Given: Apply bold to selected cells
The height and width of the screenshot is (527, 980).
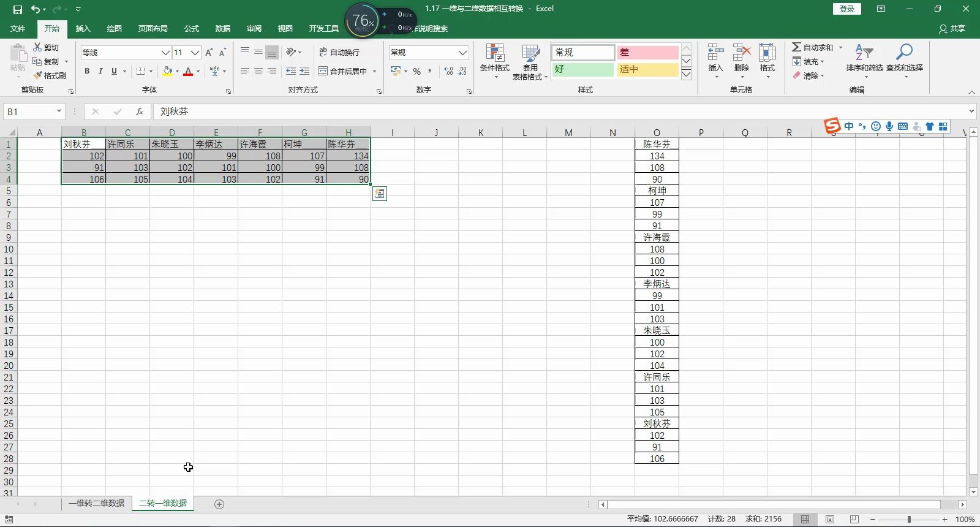Looking at the screenshot, I should pyautogui.click(x=87, y=71).
